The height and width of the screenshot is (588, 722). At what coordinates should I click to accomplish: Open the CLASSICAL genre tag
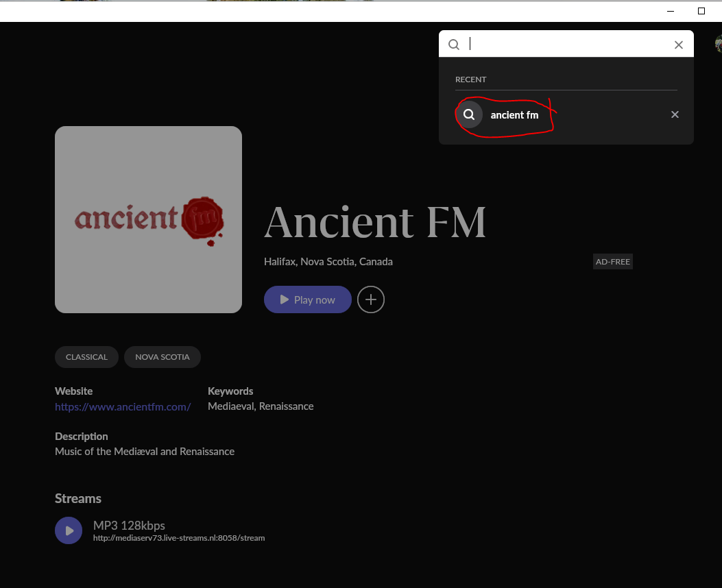(x=86, y=357)
